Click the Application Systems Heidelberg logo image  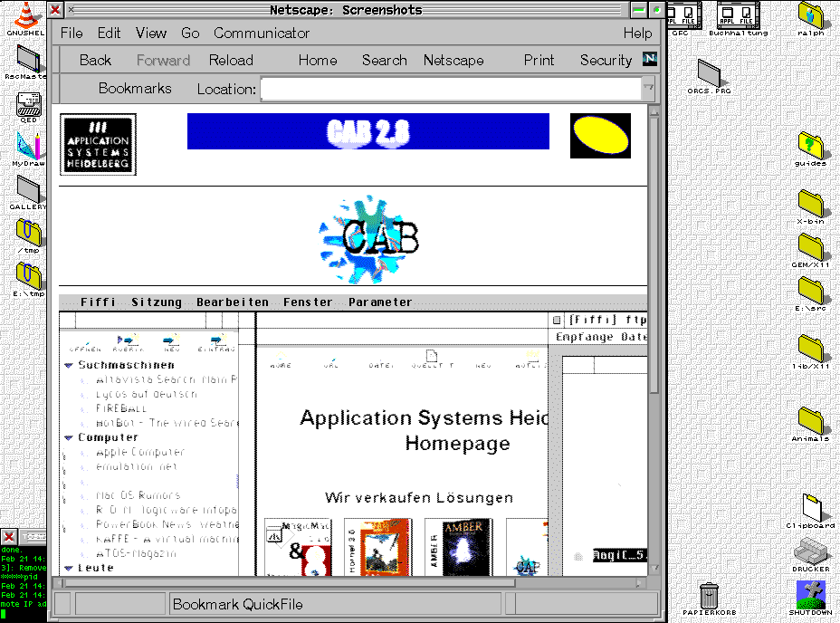pyautogui.click(x=98, y=144)
